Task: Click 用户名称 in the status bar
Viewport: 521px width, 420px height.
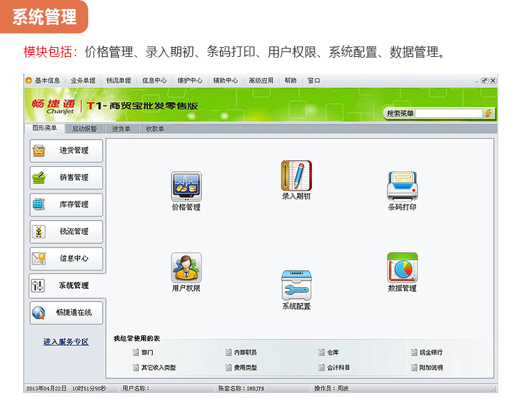Action: point(135,388)
